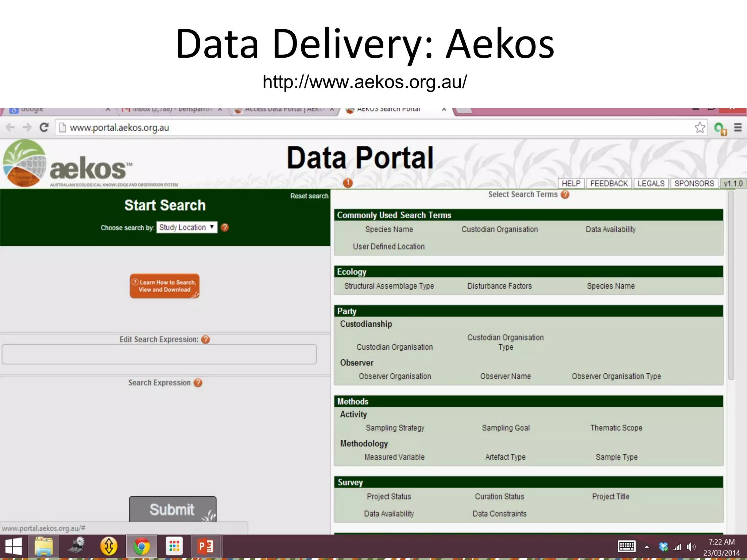Viewport: 747px width, 560px height.
Task: Select Sample Type search term
Action: [617, 457]
